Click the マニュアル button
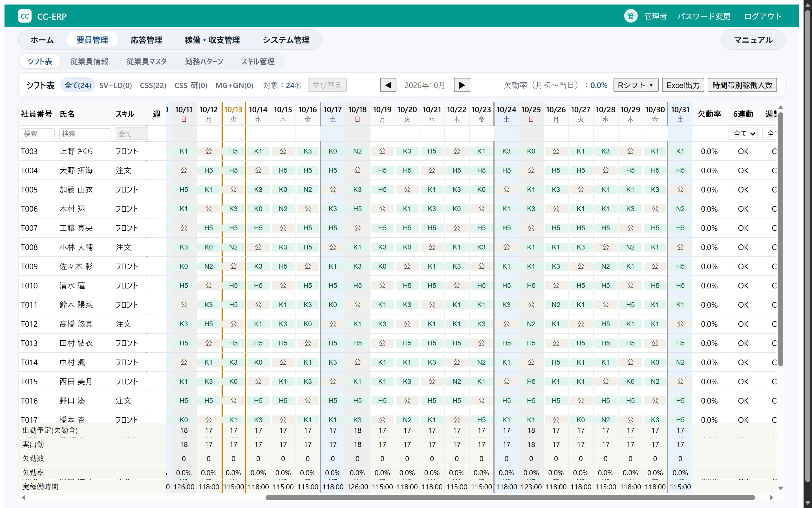Image resolution: width=812 pixels, height=508 pixels. pyautogui.click(x=753, y=40)
